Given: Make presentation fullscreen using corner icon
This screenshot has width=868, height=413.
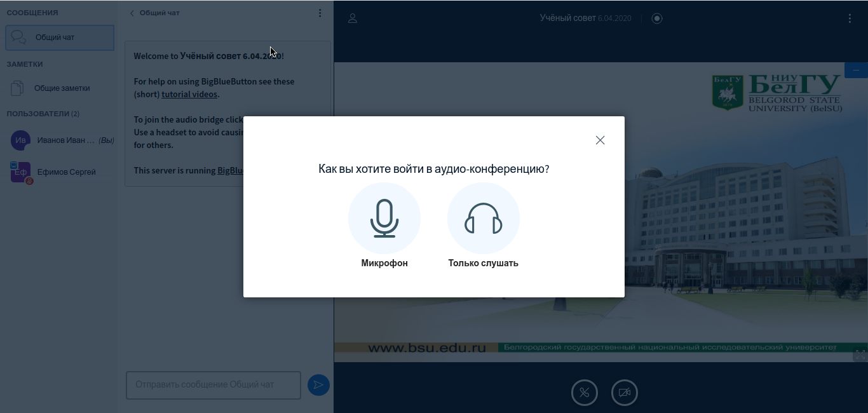Looking at the screenshot, I should 860,355.
